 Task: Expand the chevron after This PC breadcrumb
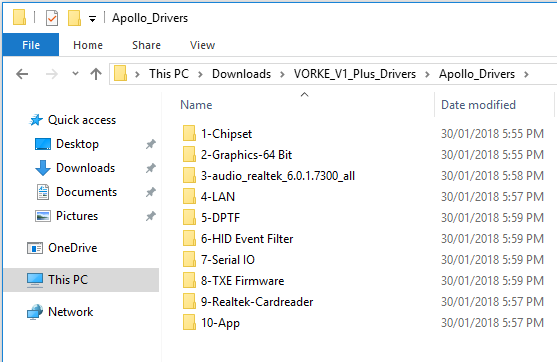tap(200, 74)
